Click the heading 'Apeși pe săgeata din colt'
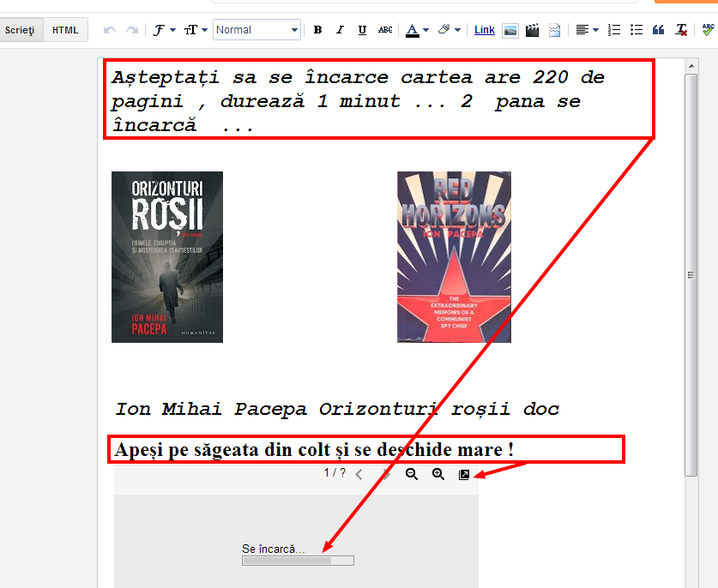The width and height of the screenshot is (718, 588). point(223,449)
